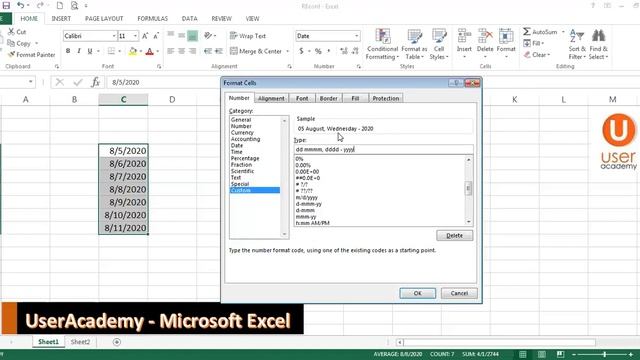
Task: Open the Font group dialog launcher
Action: 159,66
